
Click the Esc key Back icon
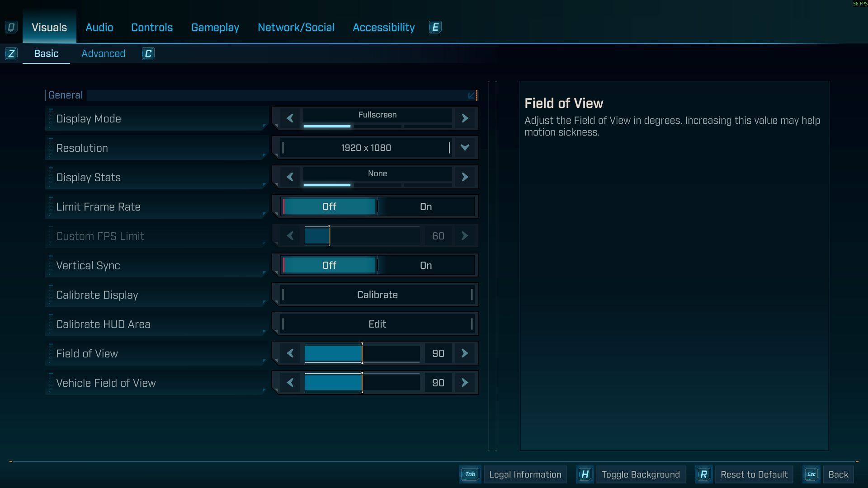pos(811,474)
